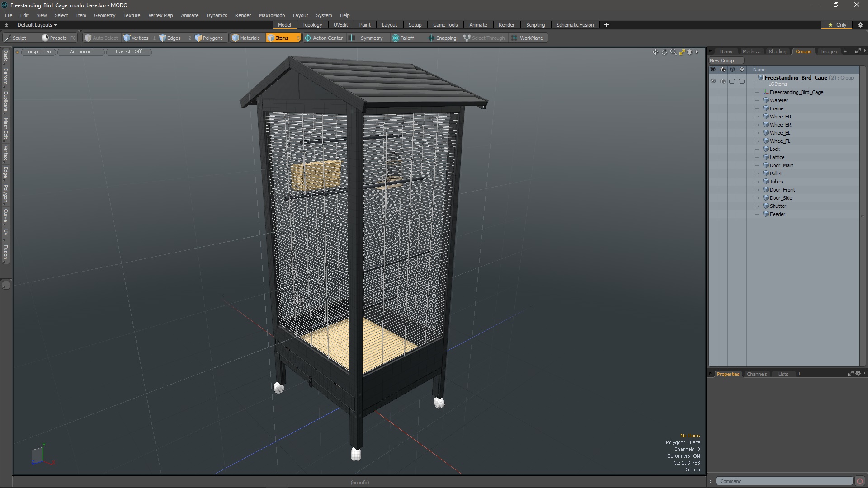Click the Render tab in top ribbon
868x488 pixels.
tap(505, 24)
